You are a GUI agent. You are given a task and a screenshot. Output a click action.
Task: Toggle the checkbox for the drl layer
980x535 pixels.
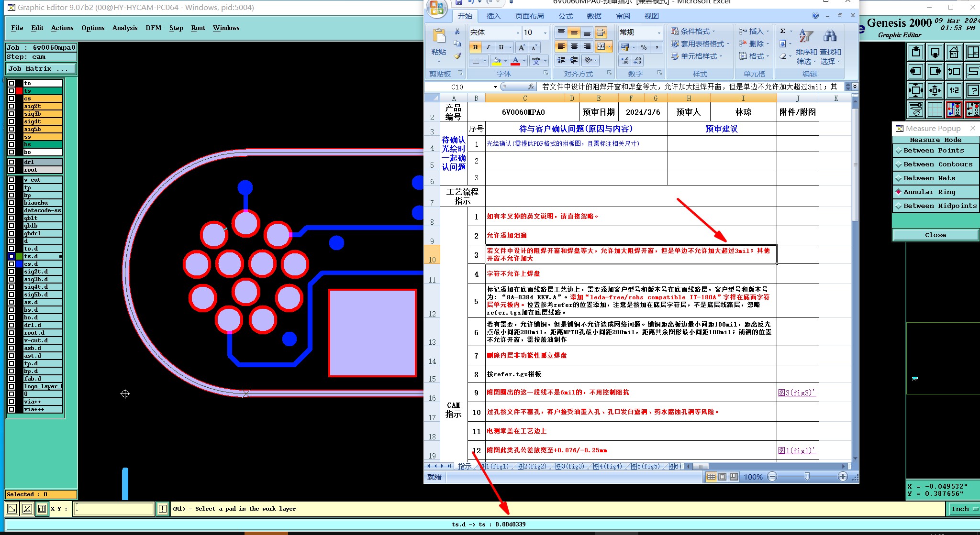[x=11, y=162]
